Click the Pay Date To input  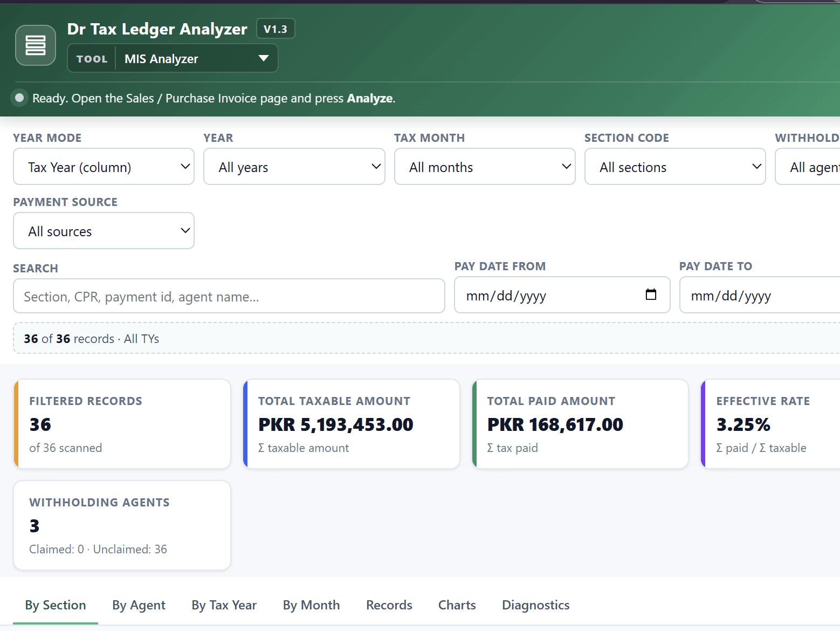[x=755, y=295]
